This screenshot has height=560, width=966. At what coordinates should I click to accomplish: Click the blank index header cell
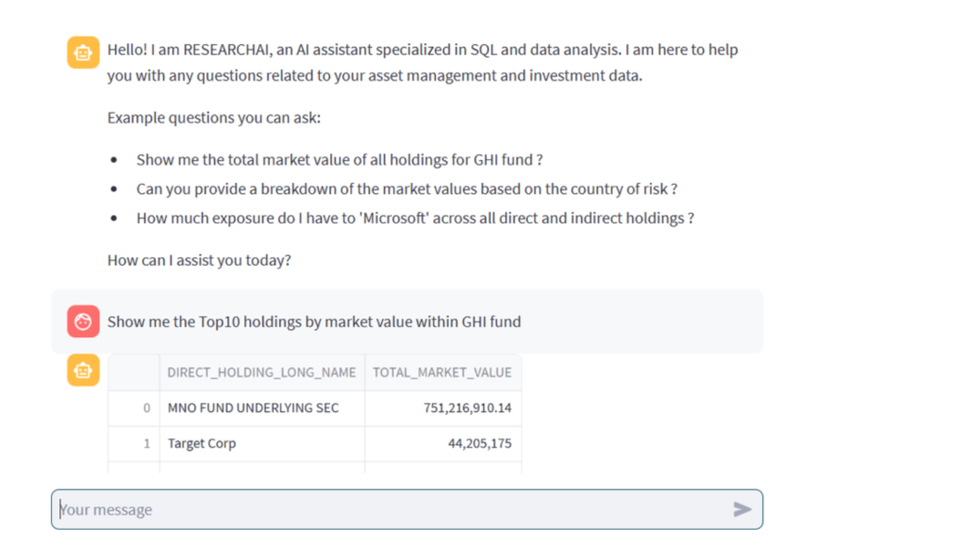[x=134, y=372]
